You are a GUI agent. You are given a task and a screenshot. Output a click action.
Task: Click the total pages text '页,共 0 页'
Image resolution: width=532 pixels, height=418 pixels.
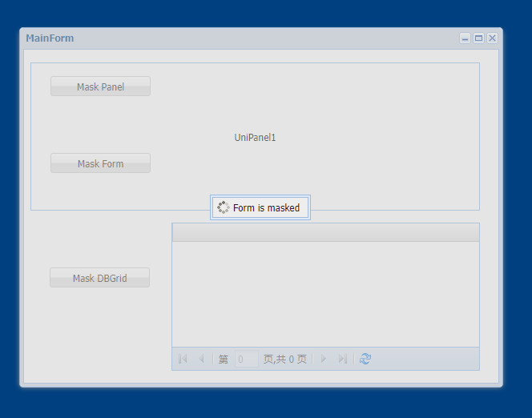point(284,360)
